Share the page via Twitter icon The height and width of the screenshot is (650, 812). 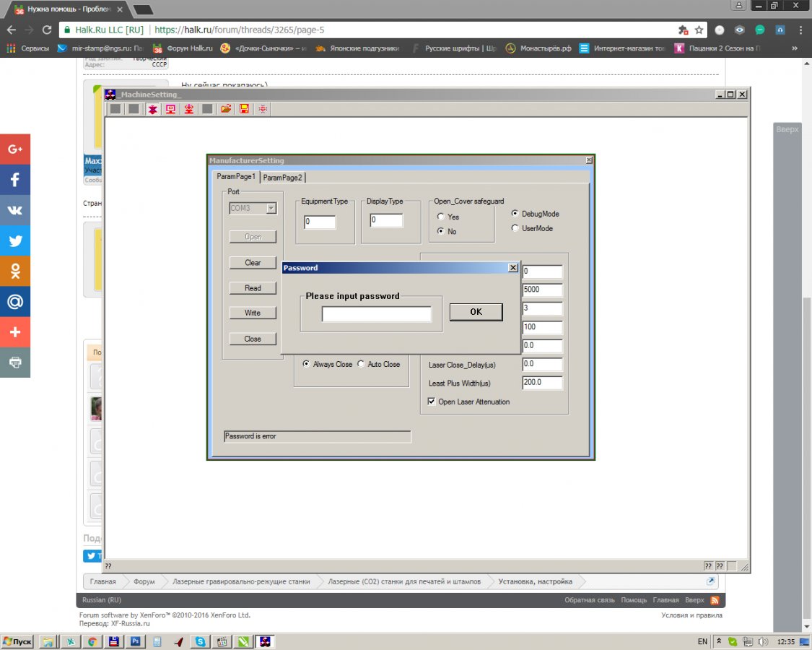click(15, 241)
